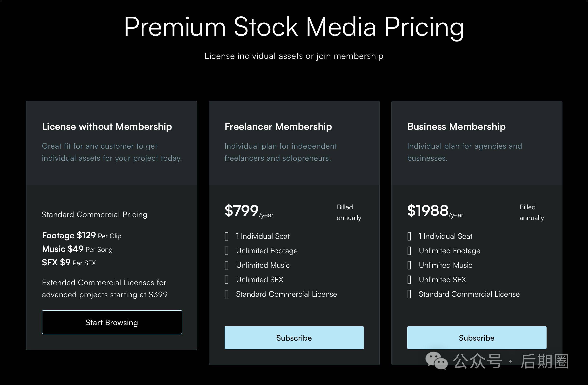Viewport: 588px width, 385px height.
Task: Click Freelancer Unlimited SFX bullet icon
Action: point(227,280)
